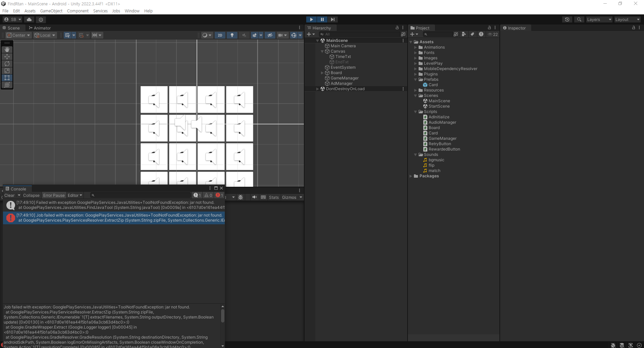Toggle Error Pause in Console

pos(54,195)
